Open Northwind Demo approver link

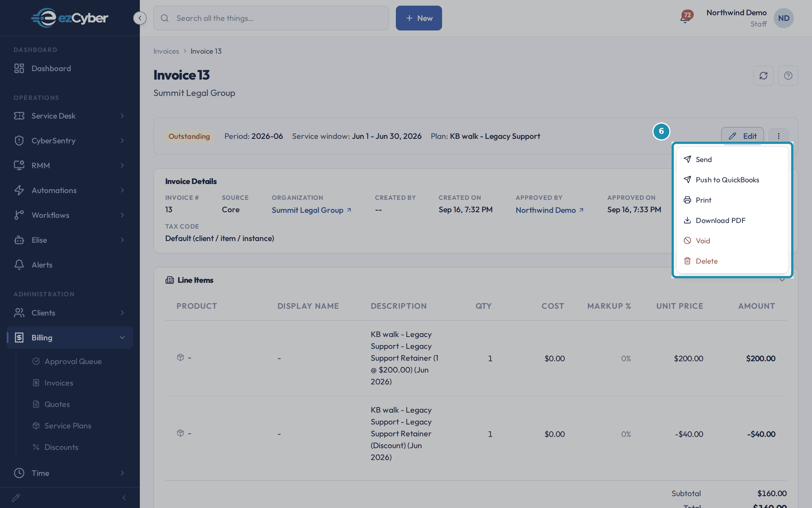point(549,210)
